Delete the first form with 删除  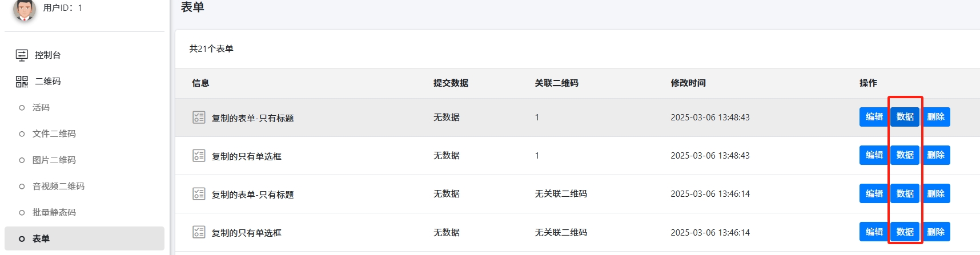tap(935, 117)
